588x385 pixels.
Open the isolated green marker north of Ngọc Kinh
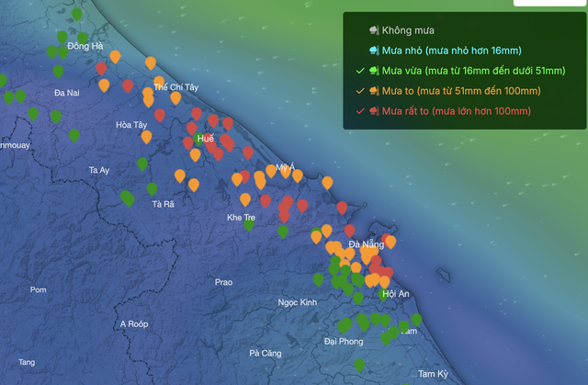[x=319, y=279]
